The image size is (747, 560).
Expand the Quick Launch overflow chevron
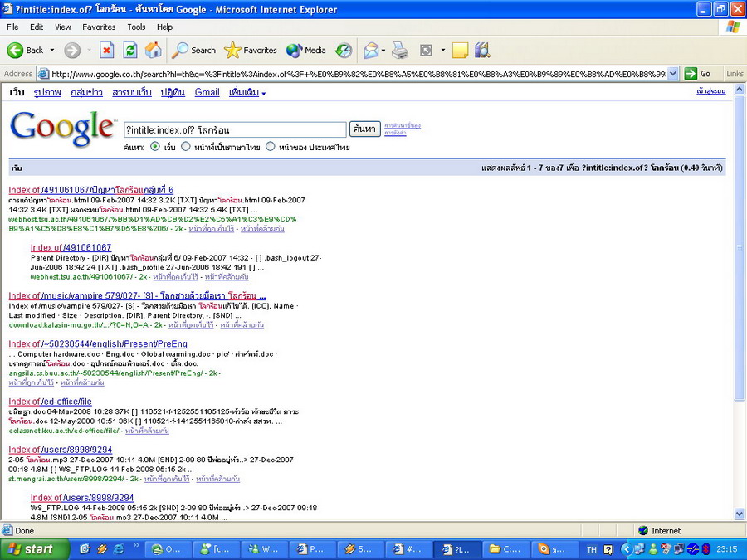(136, 546)
